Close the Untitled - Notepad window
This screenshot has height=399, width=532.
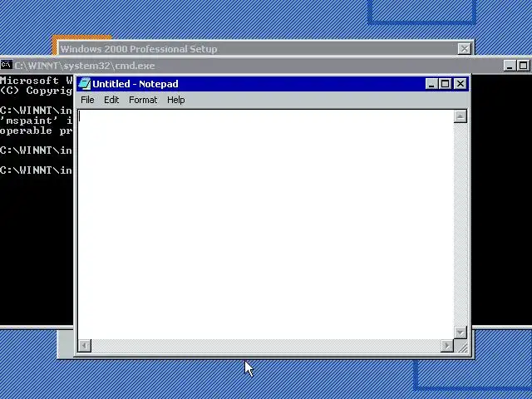pos(460,84)
